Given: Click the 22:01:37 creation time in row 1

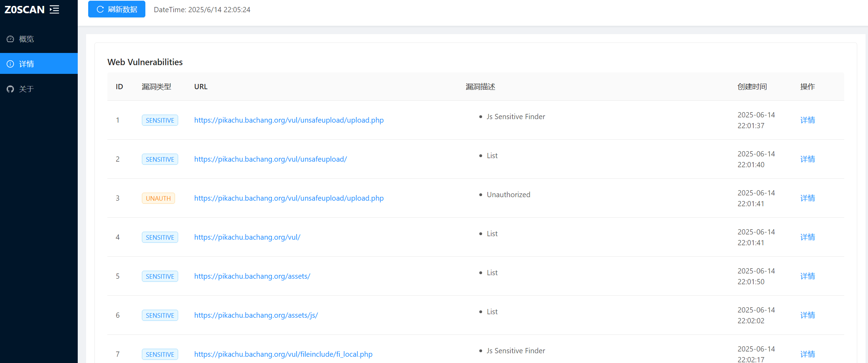Looking at the screenshot, I should pos(751,126).
